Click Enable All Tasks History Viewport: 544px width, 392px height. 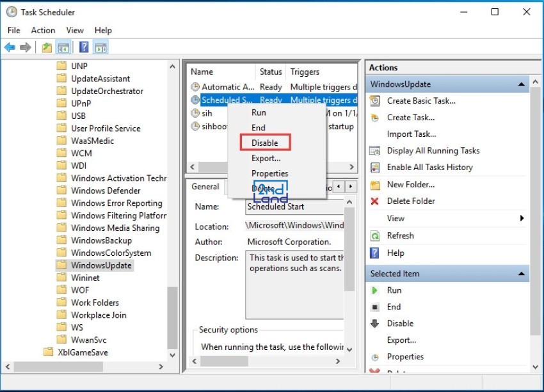pyautogui.click(x=429, y=167)
